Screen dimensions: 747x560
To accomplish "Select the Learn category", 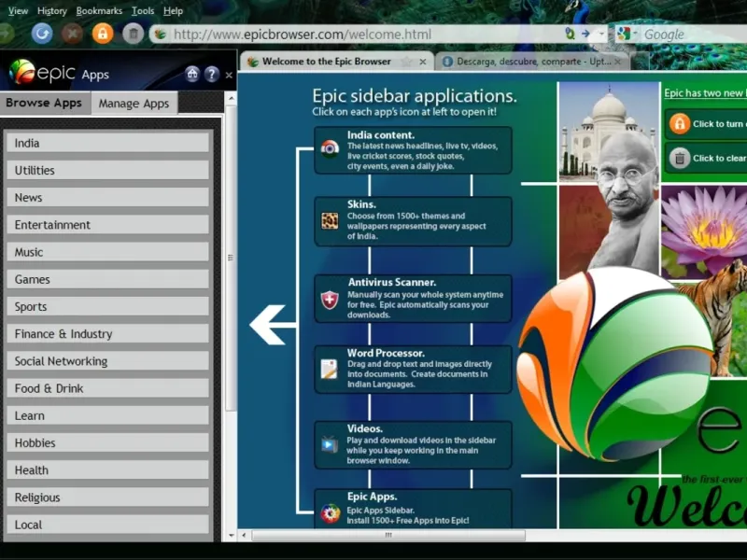I will pyautogui.click(x=107, y=415).
